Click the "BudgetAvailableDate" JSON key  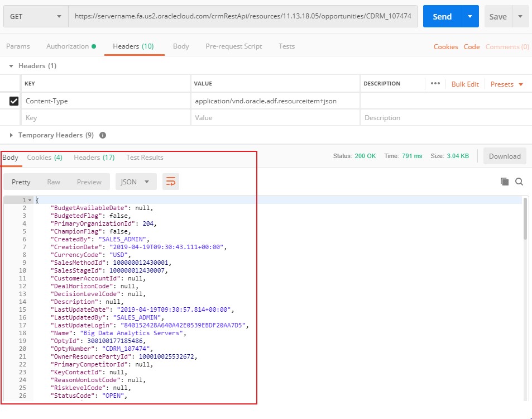89,208
